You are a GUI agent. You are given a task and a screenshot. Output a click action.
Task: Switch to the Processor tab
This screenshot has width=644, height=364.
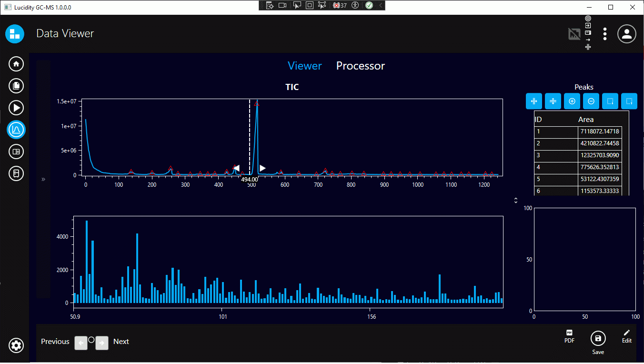tap(360, 66)
